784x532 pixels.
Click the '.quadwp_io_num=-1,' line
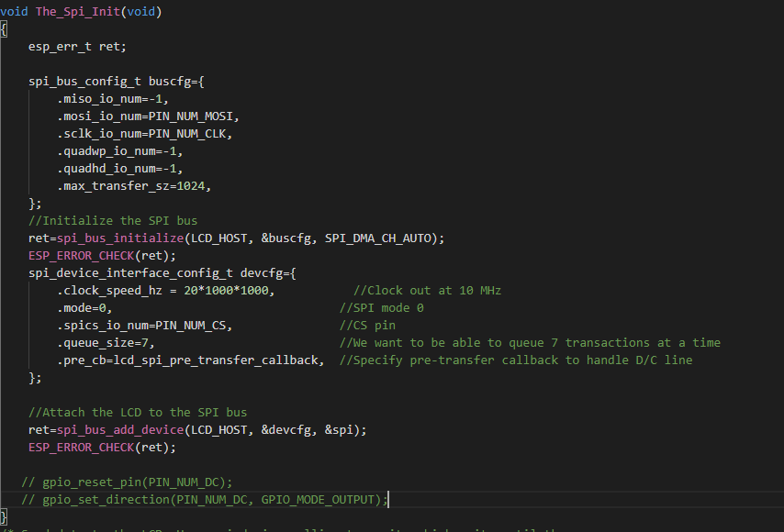click(120, 150)
